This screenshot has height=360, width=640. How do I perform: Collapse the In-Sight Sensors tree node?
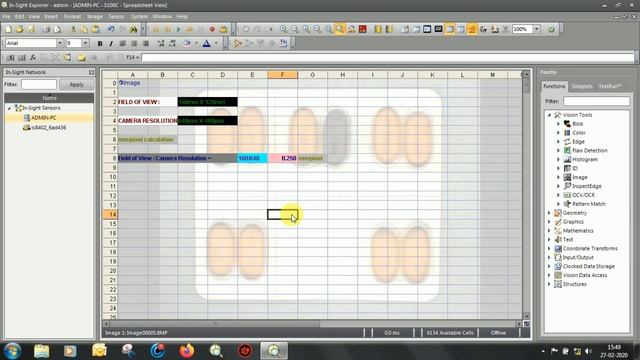click(9, 108)
